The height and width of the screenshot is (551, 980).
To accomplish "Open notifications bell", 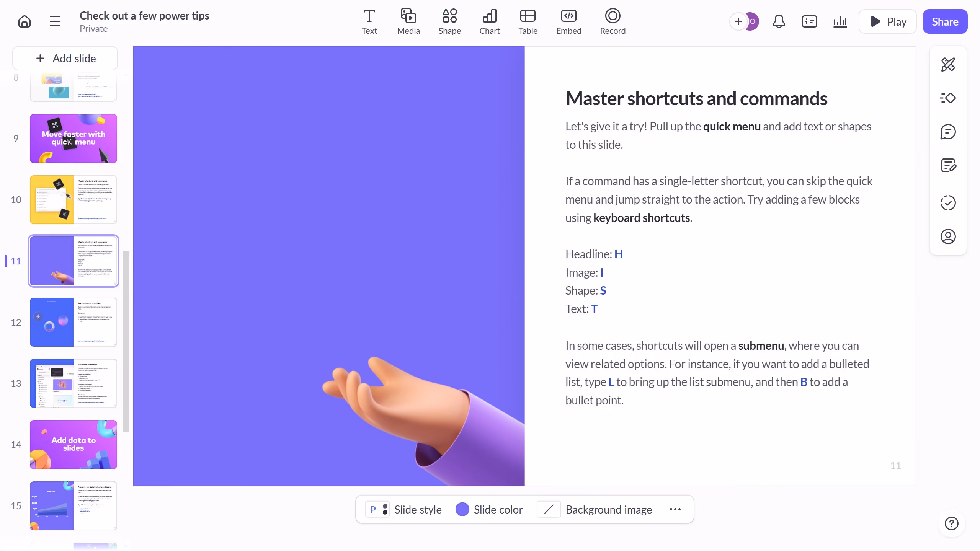I will tap(779, 21).
